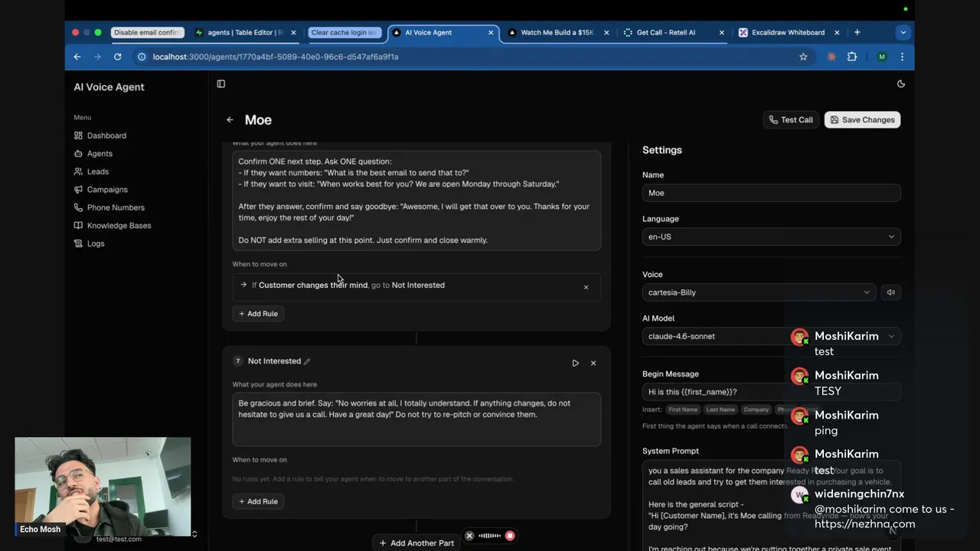
Task: Click browser forward arrow
Action: [97, 57]
